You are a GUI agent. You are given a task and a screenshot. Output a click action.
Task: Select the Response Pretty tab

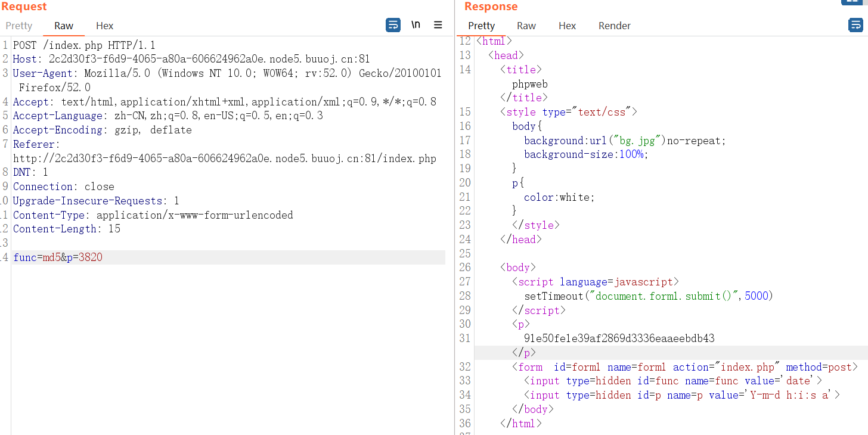[x=481, y=26]
